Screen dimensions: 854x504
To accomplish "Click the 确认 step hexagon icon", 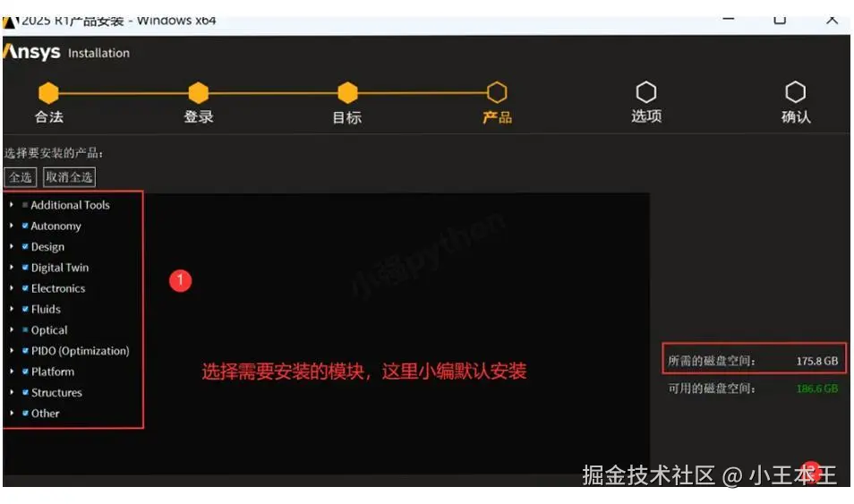I will coord(795,92).
